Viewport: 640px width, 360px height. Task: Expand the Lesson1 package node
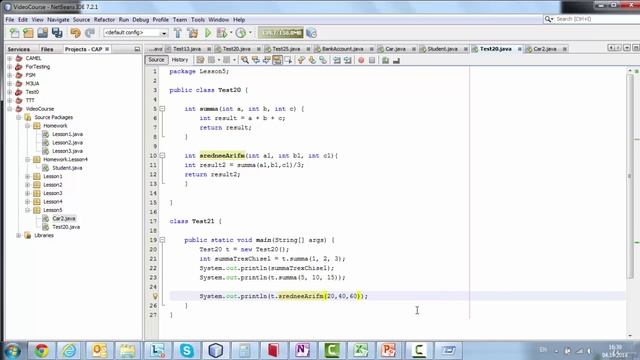click(27, 176)
